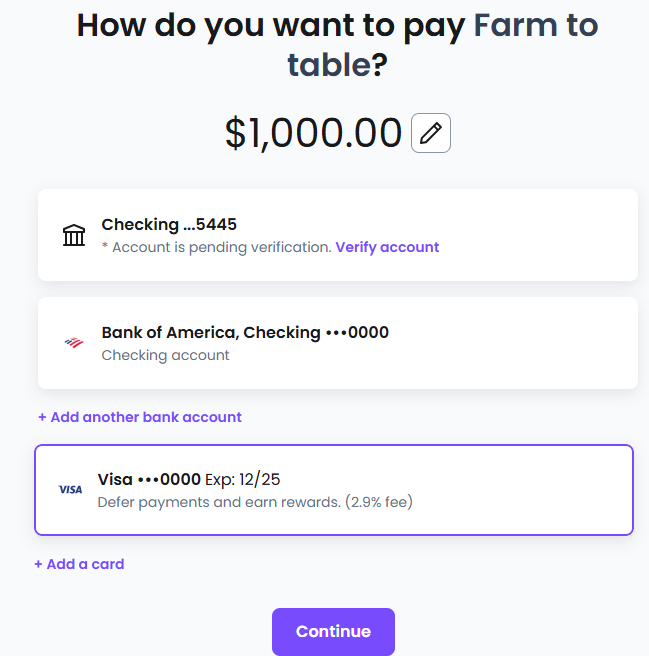
Task: Click the pencil edit icon beside the amount
Action: [x=431, y=133]
